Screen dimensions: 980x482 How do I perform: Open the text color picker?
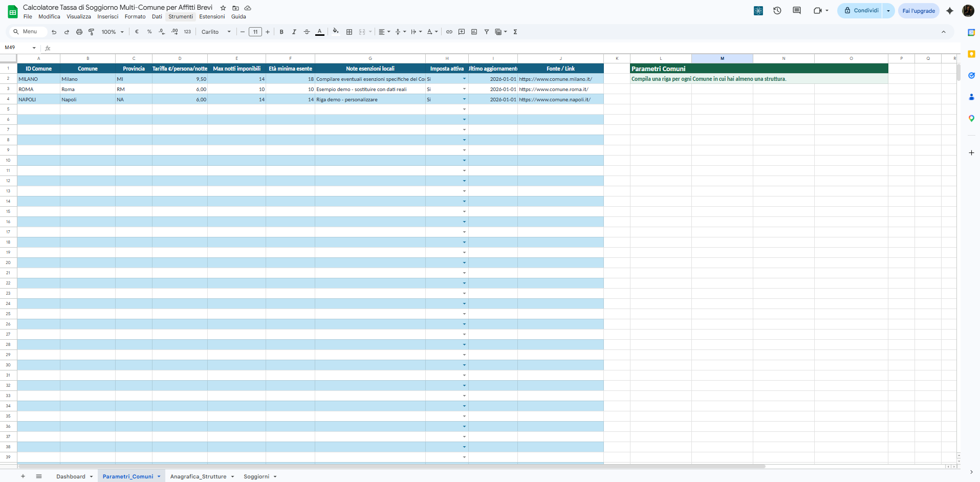point(319,32)
